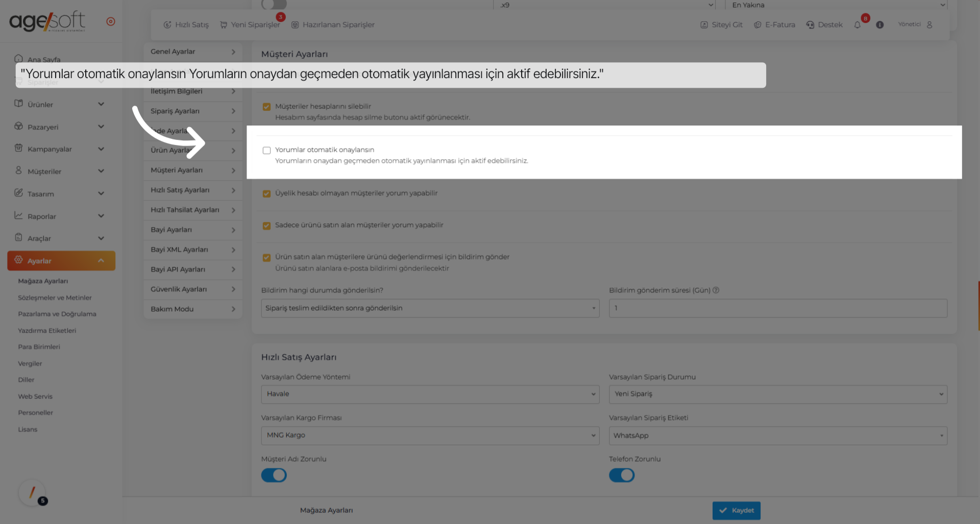Open the En Yakına dropdown at top
Image resolution: width=980 pixels, height=524 pixels.
(x=836, y=5)
